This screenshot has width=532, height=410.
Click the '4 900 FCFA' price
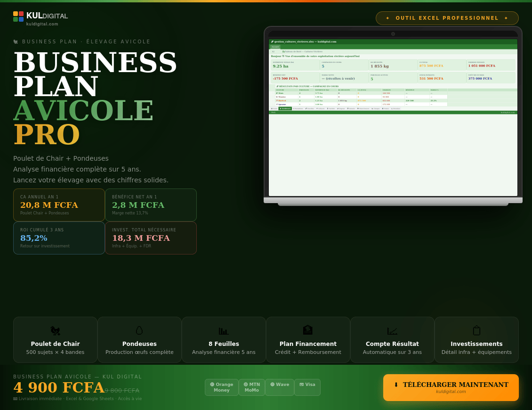[59, 387]
